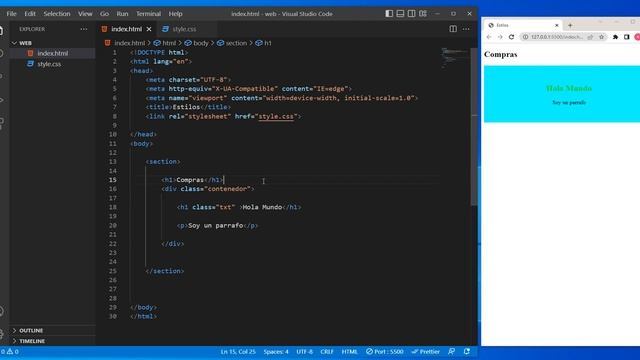Screen dimensions: 640x360
Task: Toggle the bottom panel layout icon
Action: 400,13
